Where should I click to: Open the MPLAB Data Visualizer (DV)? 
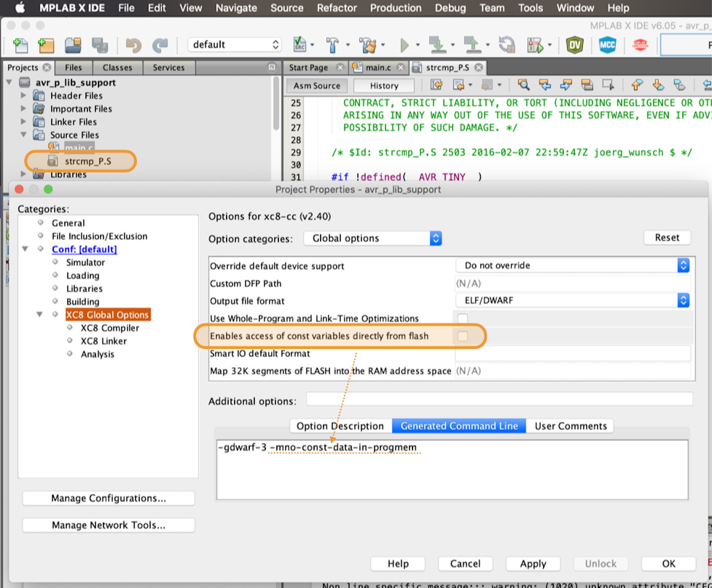[x=574, y=45]
